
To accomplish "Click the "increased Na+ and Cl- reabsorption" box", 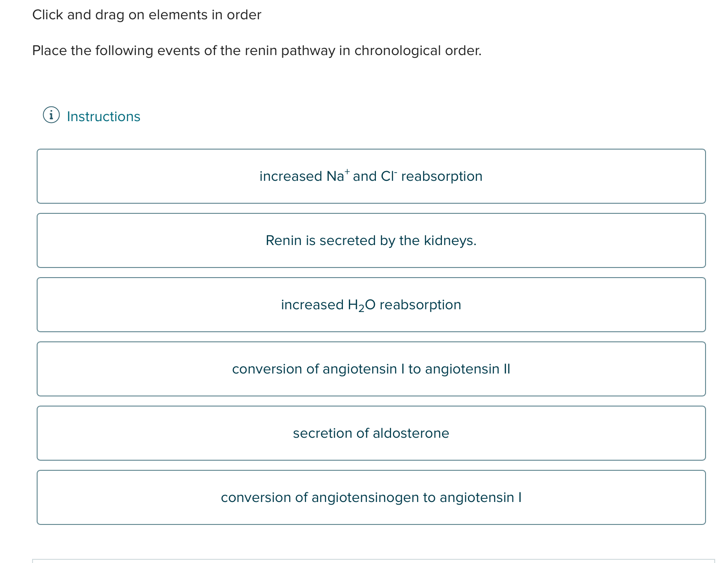I will click(371, 176).
